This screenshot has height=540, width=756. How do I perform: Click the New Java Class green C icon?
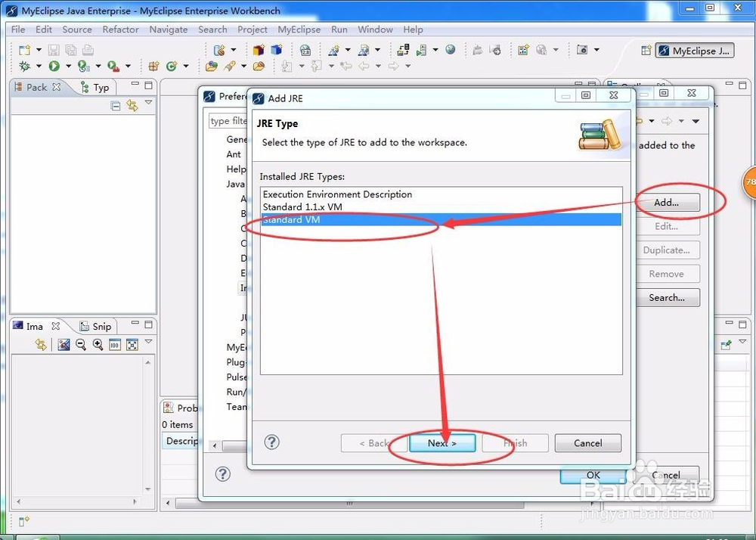pyautogui.click(x=171, y=66)
